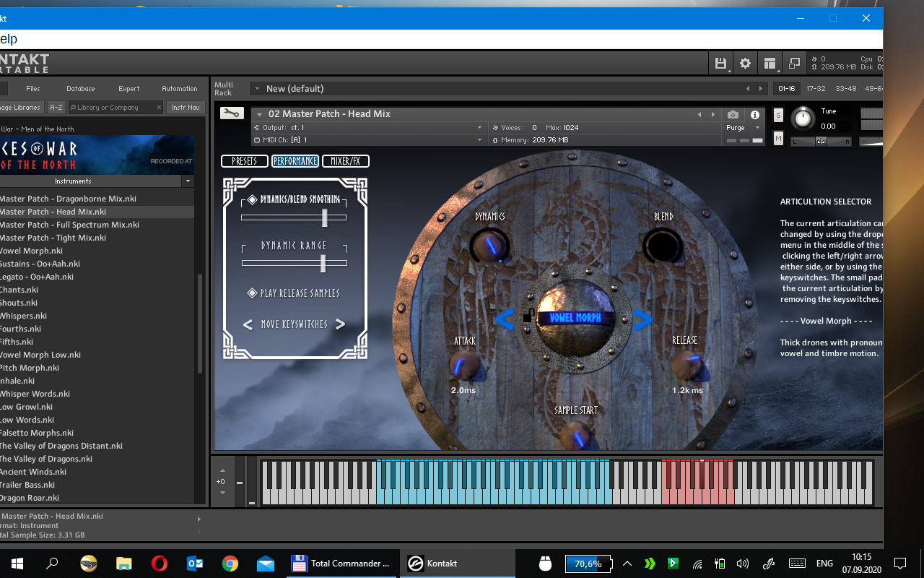Viewport: 924px width, 578px height.
Task: Open MIDI Ch [A] 1 dropdown
Action: pos(367,139)
